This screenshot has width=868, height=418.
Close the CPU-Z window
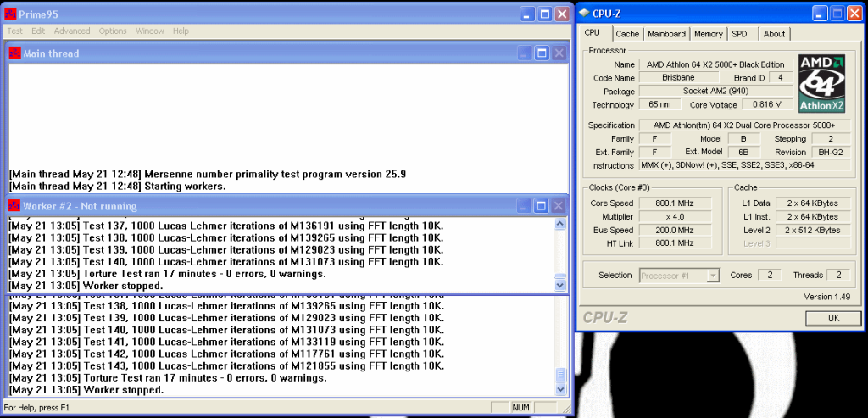point(853,14)
